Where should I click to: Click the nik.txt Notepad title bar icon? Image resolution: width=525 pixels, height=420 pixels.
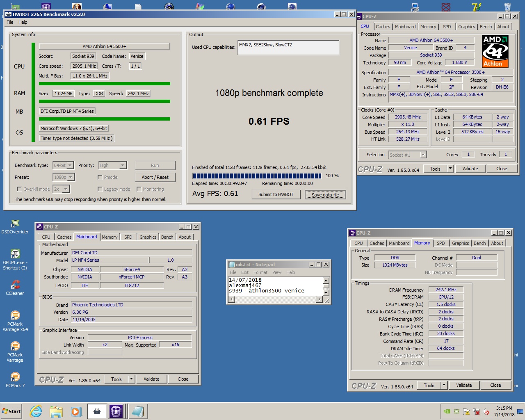231,265
